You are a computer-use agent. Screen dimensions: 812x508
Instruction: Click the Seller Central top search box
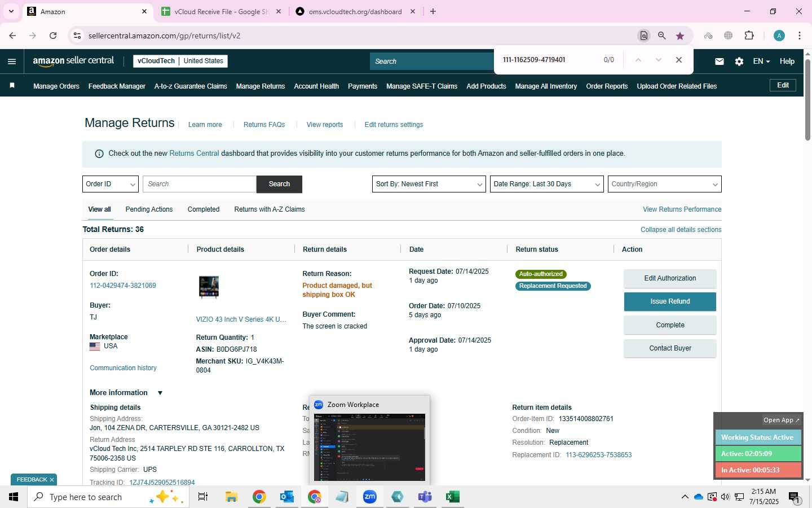point(432,61)
